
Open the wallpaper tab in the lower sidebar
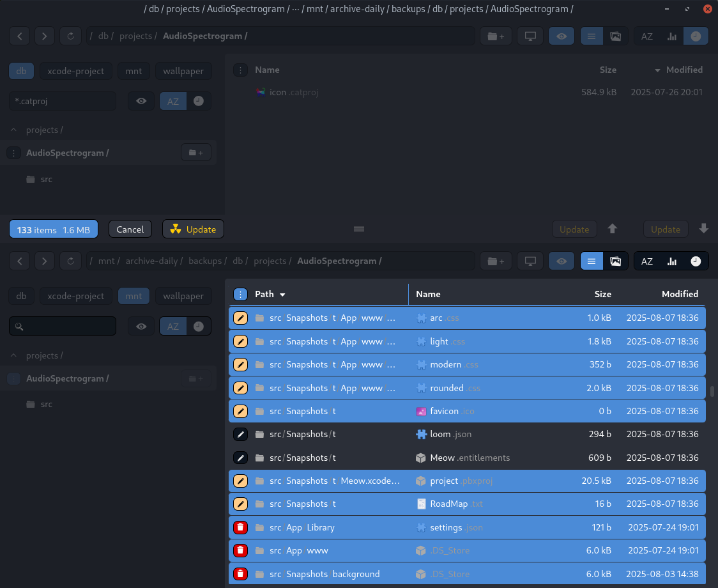point(183,296)
